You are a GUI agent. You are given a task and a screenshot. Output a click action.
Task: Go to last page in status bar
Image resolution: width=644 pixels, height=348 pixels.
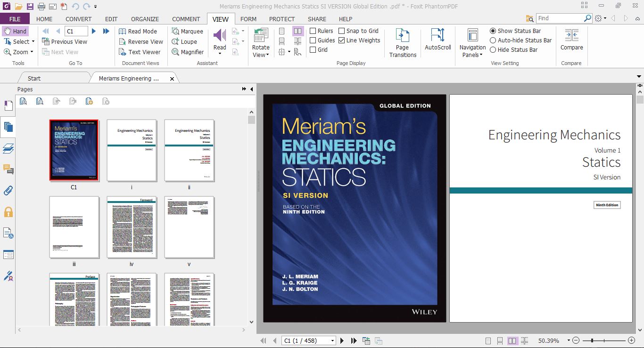(353, 340)
